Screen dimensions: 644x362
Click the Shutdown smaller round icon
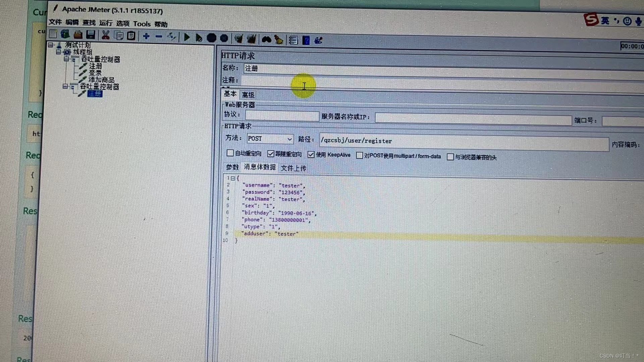(x=224, y=38)
